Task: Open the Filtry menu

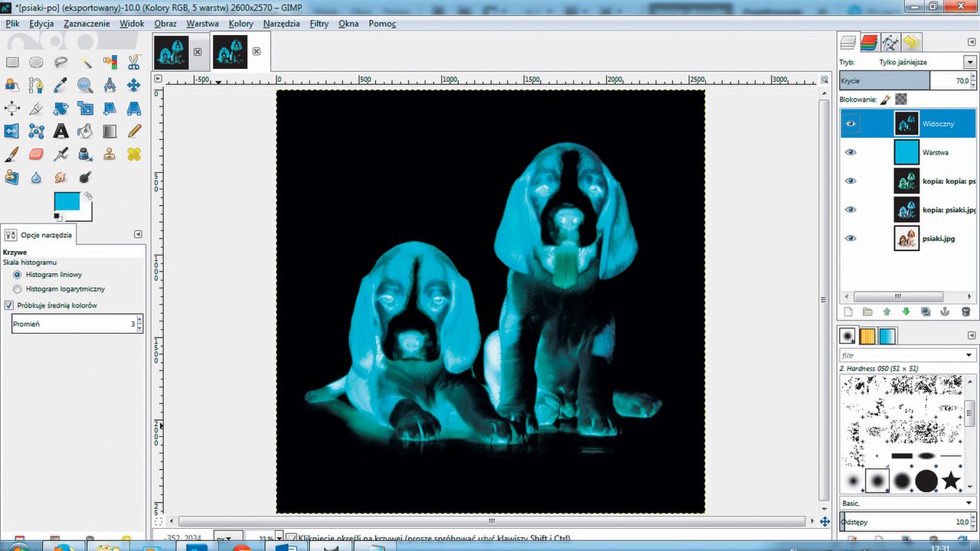Action: tap(319, 24)
